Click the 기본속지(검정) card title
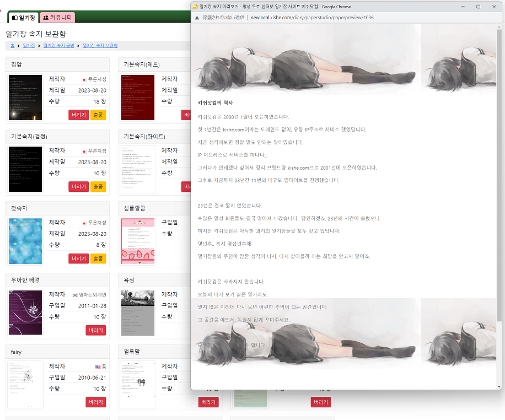 [29, 137]
